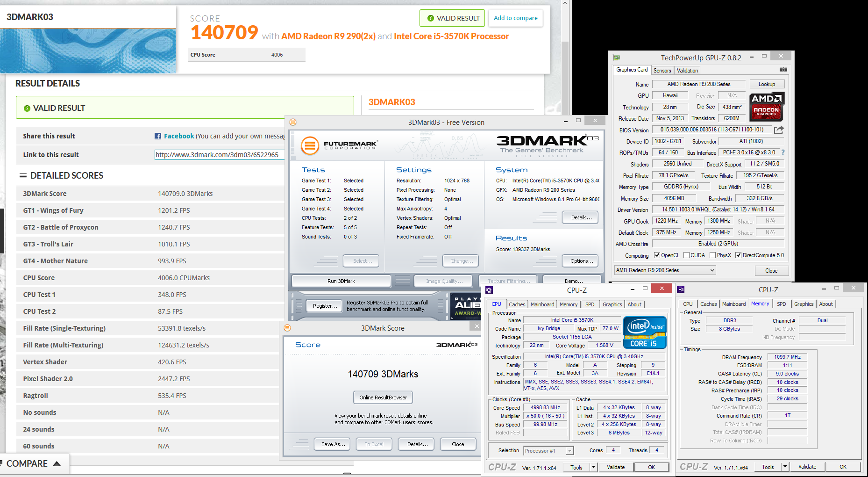Click the 3DMark03 Free Version title bar icon
Viewport: 868px width, 477px height.
click(293, 122)
